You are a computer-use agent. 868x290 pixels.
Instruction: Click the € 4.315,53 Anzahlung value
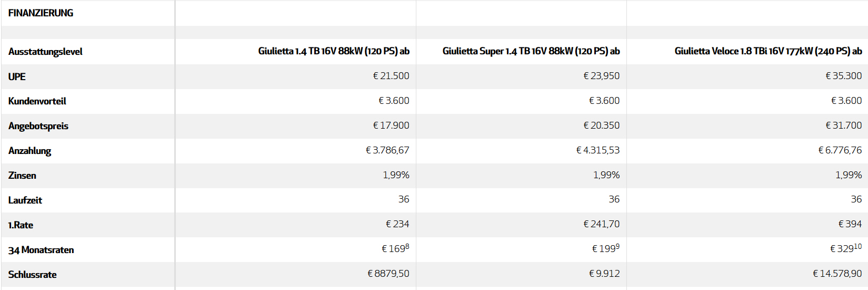597,150
